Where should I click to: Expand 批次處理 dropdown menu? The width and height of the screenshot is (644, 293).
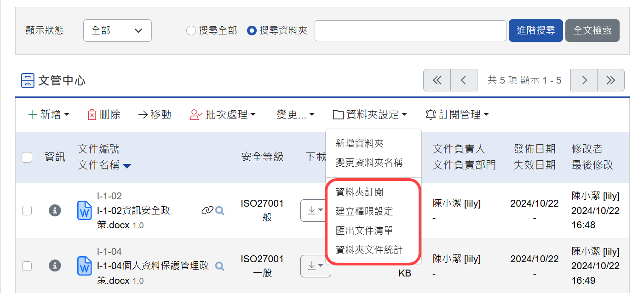coord(223,114)
